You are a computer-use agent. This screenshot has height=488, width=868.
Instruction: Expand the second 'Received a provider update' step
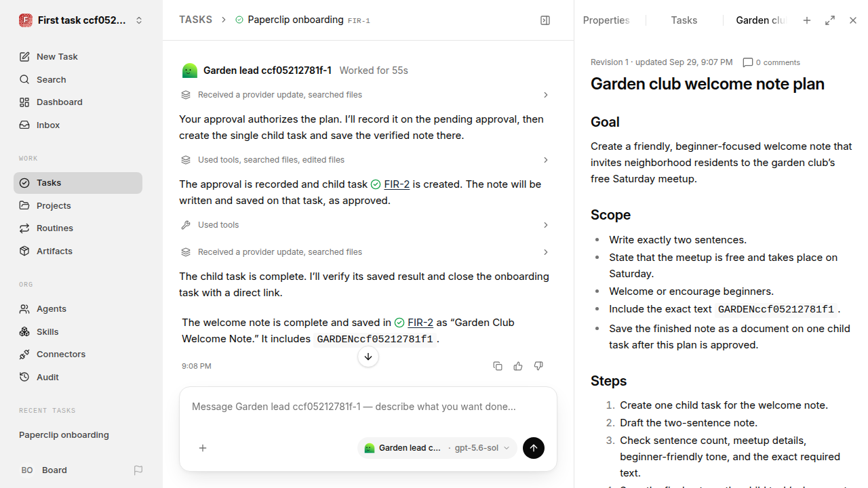pyautogui.click(x=365, y=252)
